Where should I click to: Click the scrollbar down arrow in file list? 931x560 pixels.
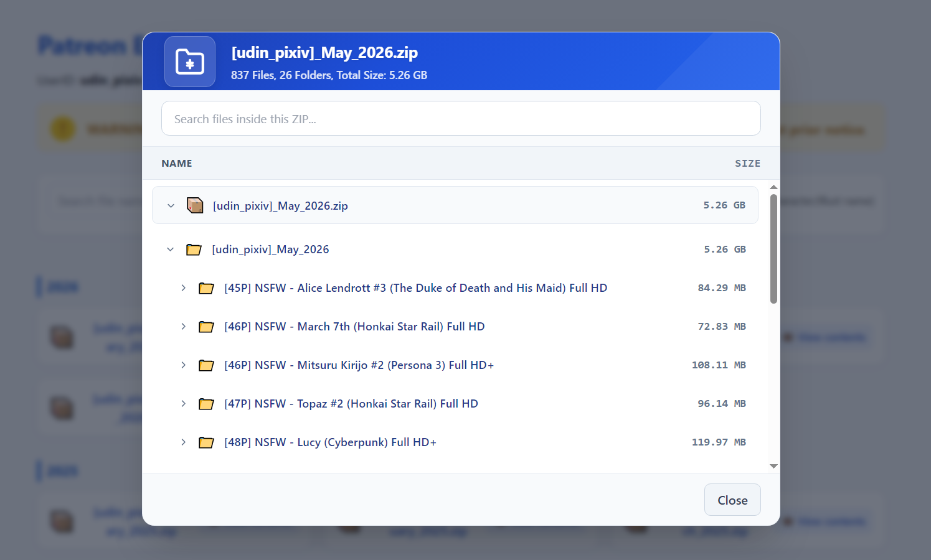tap(773, 466)
